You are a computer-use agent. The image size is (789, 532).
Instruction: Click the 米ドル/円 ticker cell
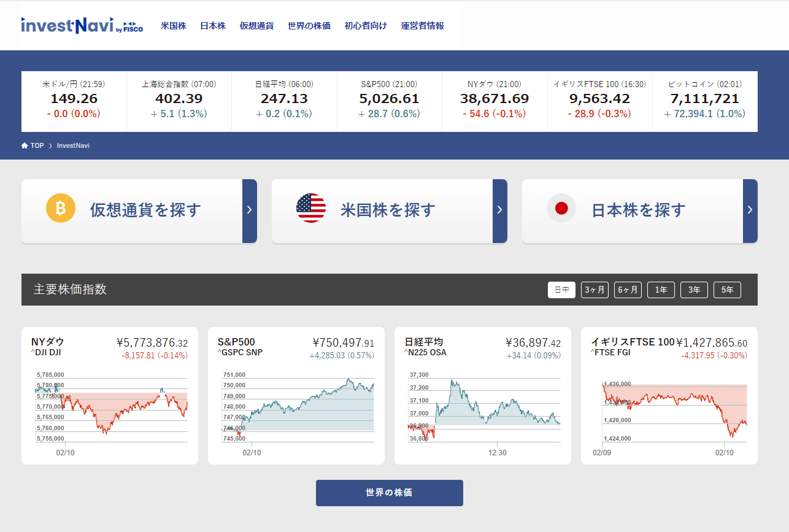(x=74, y=101)
